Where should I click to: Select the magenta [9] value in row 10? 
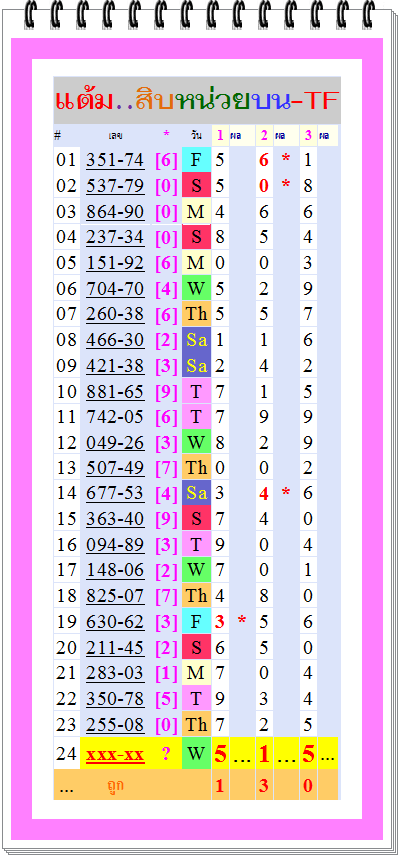[x=166, y=392]
